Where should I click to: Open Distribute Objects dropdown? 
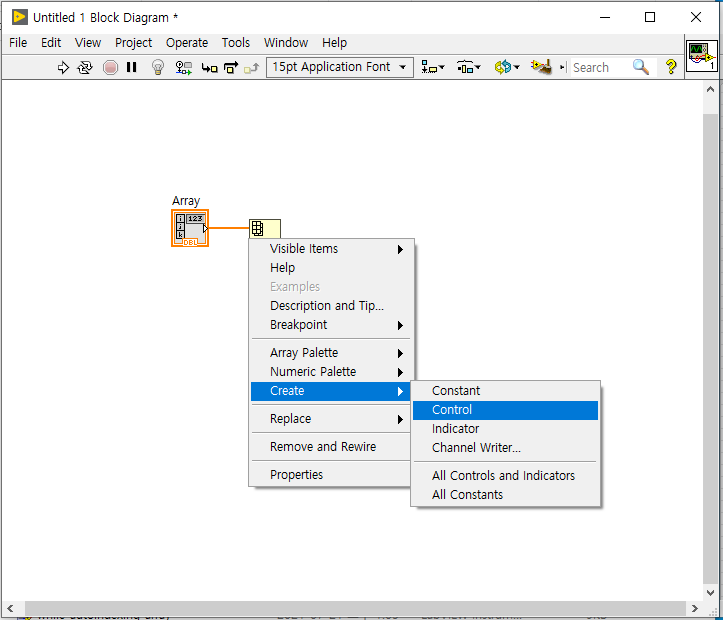coord(468,67)
